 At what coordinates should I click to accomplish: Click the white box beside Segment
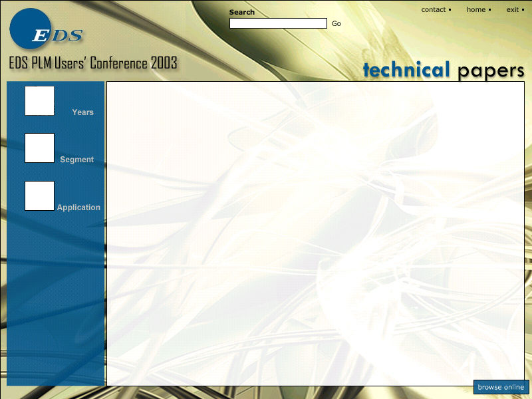click(39, 148)
